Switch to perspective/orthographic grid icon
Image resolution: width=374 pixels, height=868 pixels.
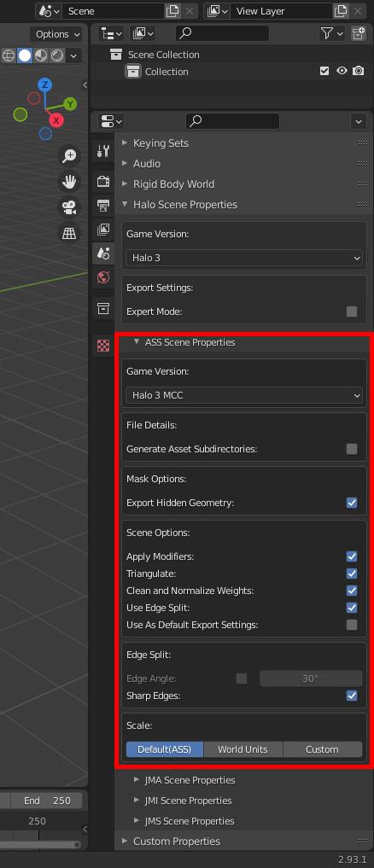[69, 233]
